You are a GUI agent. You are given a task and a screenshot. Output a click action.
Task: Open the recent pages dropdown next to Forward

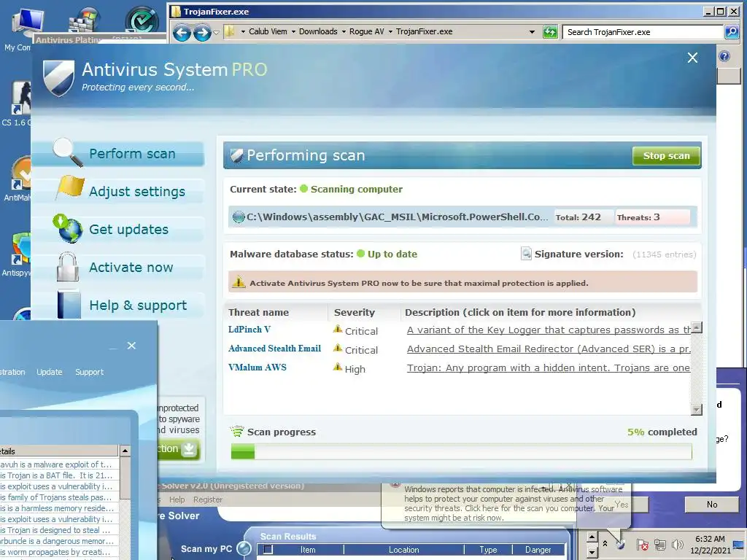(x=216, y=33)
